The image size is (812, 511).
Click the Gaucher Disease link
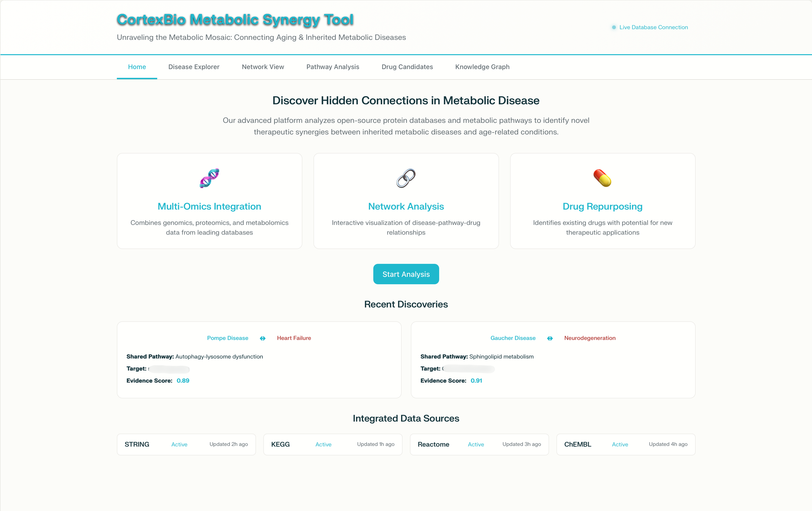tap(513, 338)
